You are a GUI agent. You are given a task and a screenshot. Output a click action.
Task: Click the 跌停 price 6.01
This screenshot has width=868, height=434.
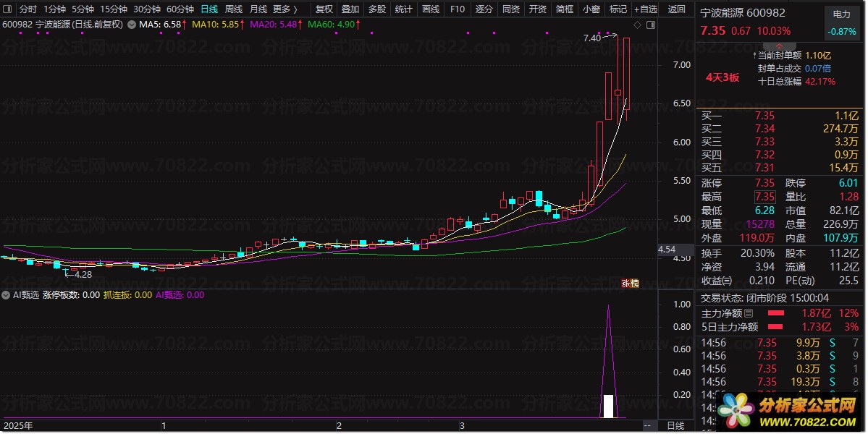tap(848, 183)
